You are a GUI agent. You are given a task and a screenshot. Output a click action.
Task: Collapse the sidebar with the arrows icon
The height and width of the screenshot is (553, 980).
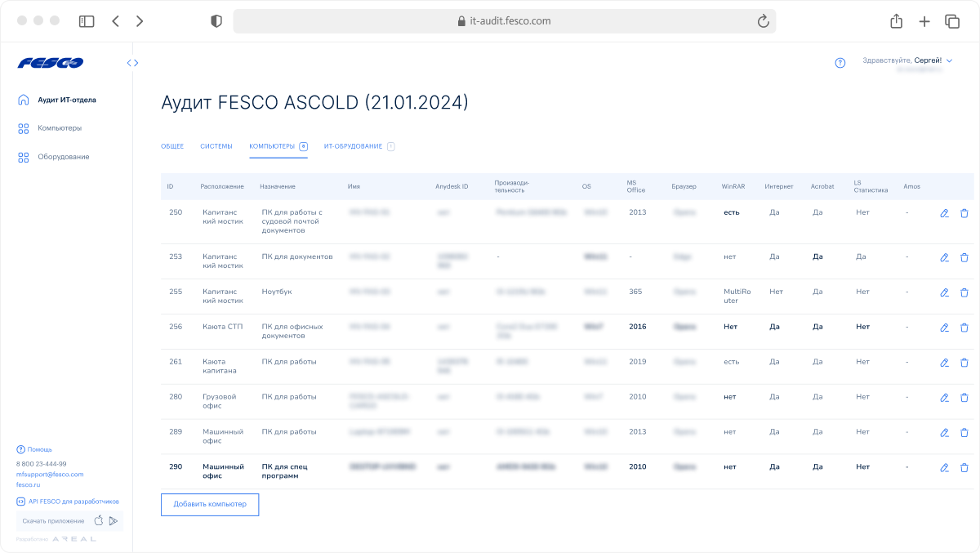132,63
